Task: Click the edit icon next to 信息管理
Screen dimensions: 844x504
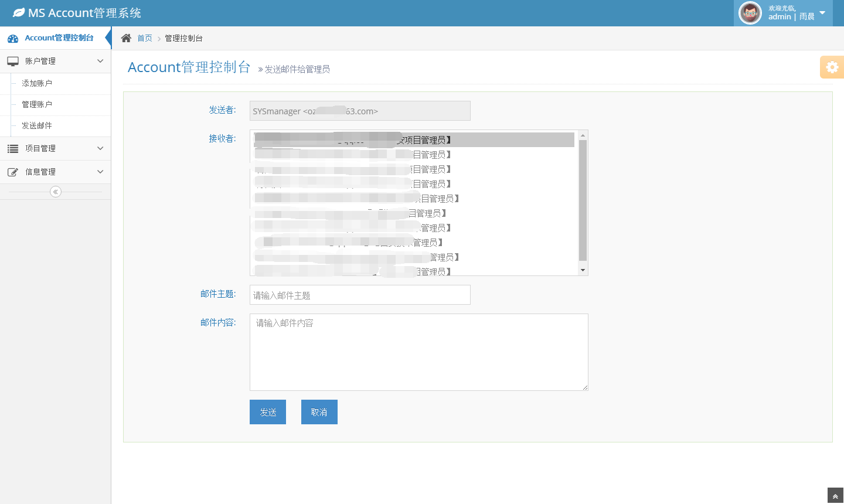Action: [13, 172]
